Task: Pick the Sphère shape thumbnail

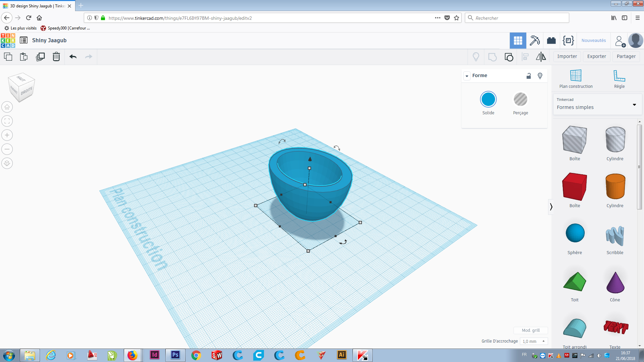Action: coord(575,233)
